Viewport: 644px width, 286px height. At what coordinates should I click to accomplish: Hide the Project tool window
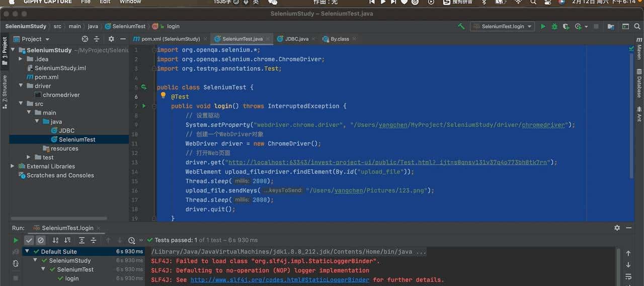pos(123,39)
